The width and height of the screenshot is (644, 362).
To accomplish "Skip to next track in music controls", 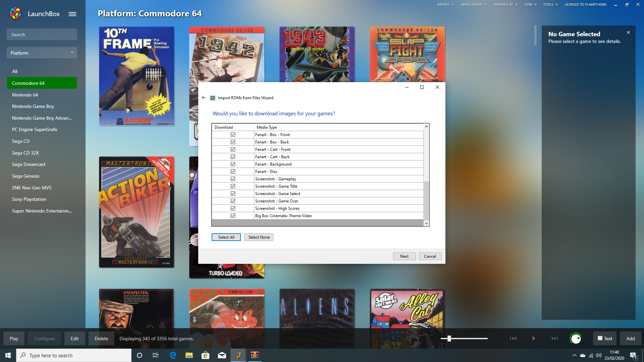I will 555,339.
